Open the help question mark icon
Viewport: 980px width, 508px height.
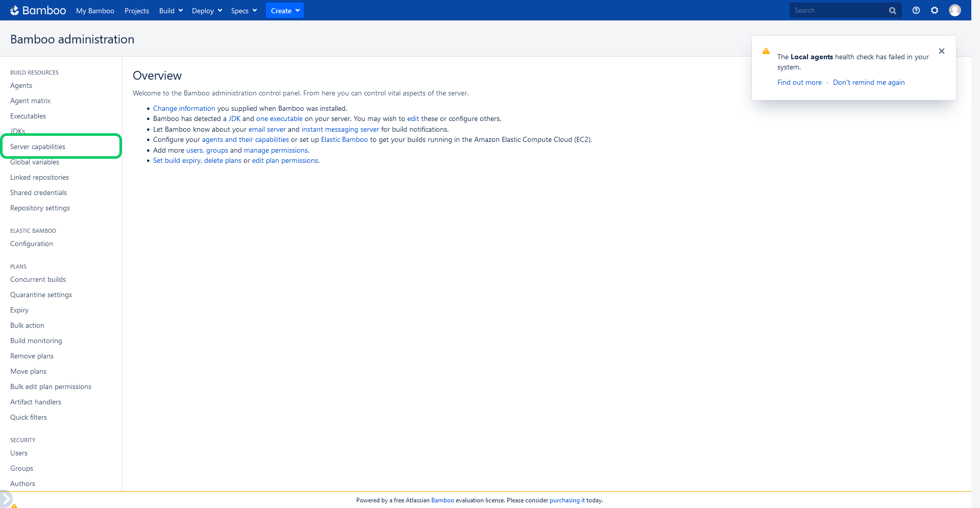point(916,10)
